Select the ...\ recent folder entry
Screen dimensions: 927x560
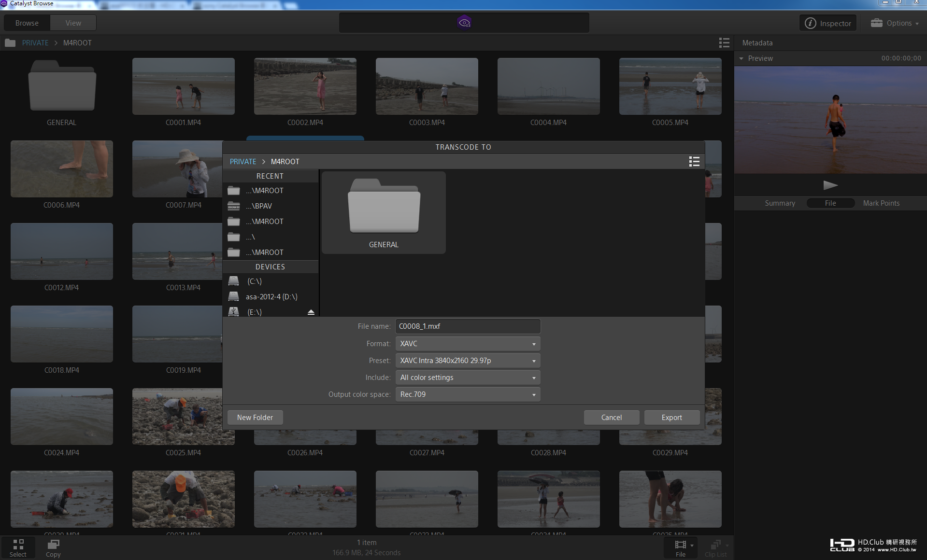[271, 237]
